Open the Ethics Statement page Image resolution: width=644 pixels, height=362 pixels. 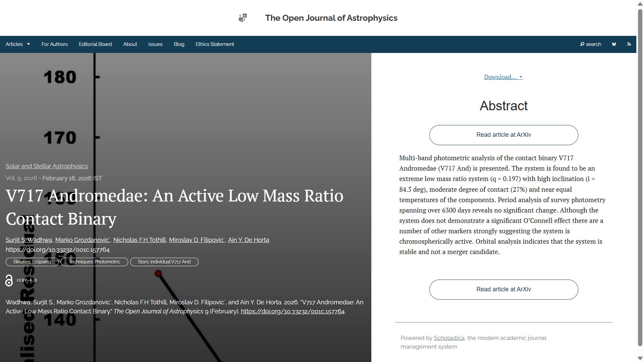point(215,44)
